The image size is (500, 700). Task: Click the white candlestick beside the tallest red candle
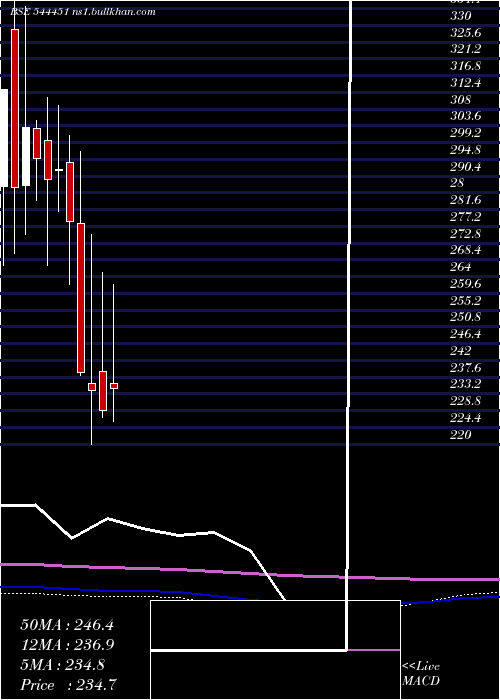click(x=26, y=156)
